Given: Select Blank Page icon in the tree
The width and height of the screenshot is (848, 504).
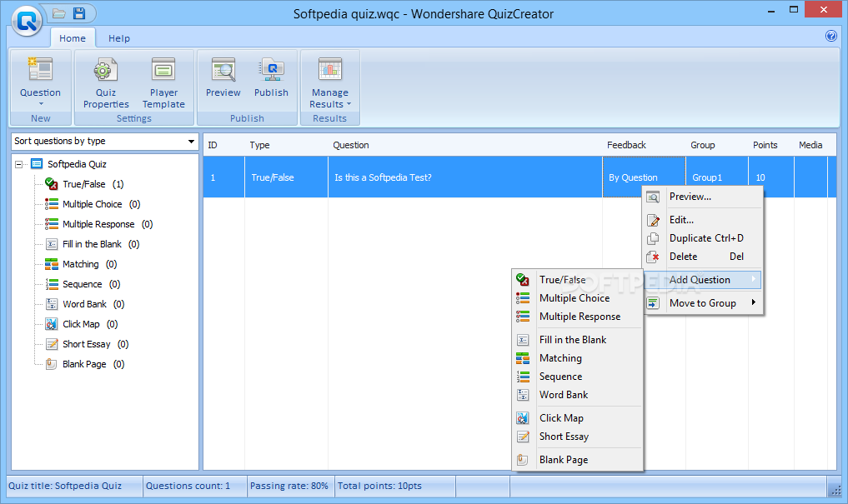Looking at the screenshot, I should click(x=52, y=364).
